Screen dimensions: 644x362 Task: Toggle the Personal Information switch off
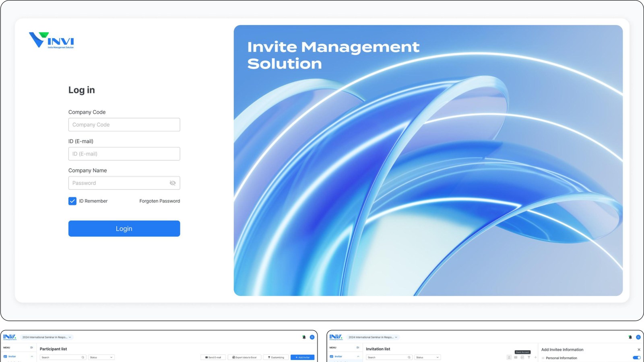click(636, 358)
